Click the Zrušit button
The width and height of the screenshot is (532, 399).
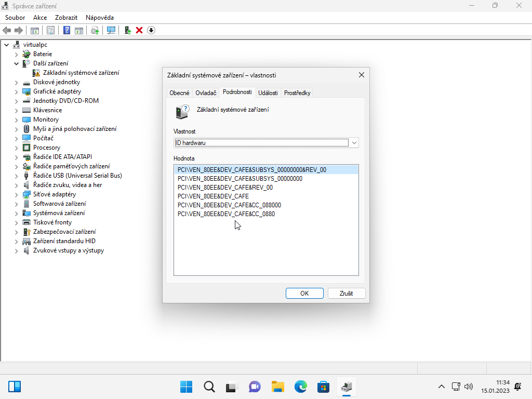pos(347,294)
